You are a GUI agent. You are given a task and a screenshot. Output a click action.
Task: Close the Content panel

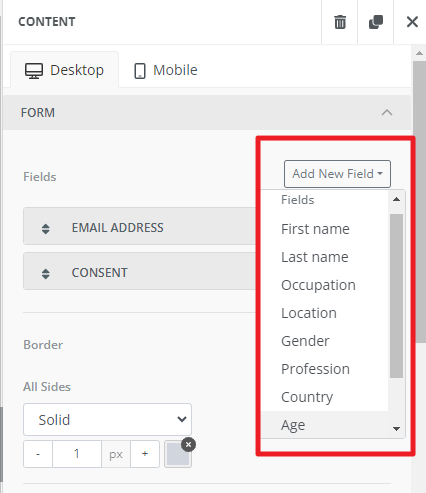412,22
